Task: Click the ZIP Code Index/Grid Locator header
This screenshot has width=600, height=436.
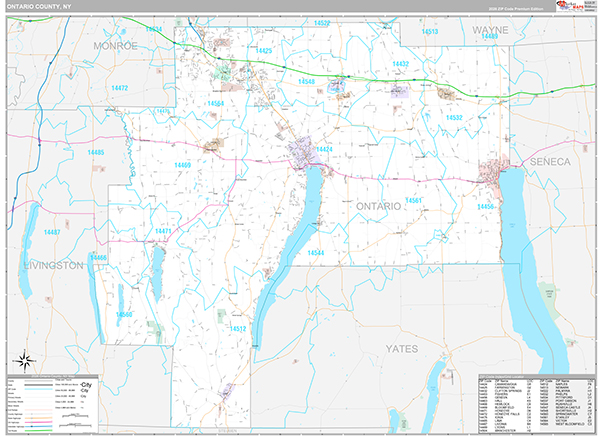Action: click(x=501, y=377)
